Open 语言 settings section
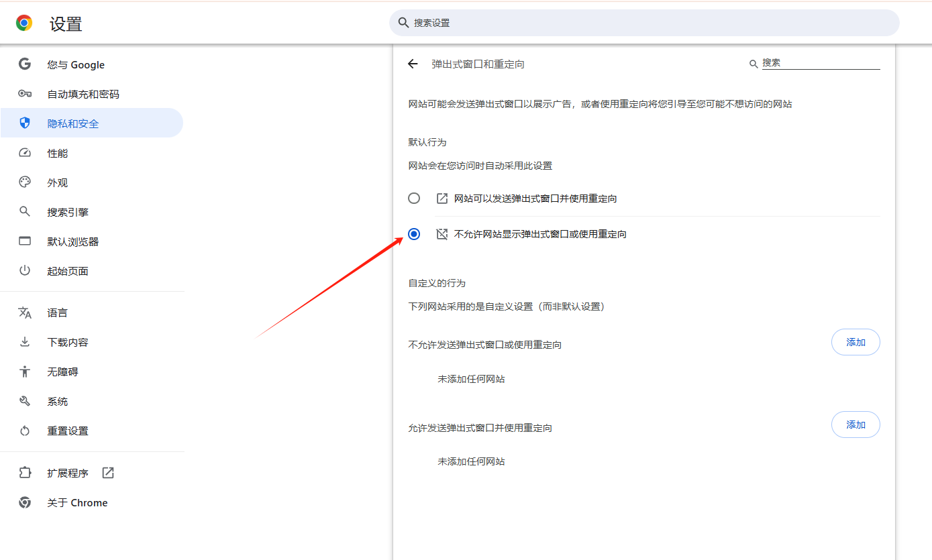This screenshot has width=932, height=560. [x=92, y=313]
